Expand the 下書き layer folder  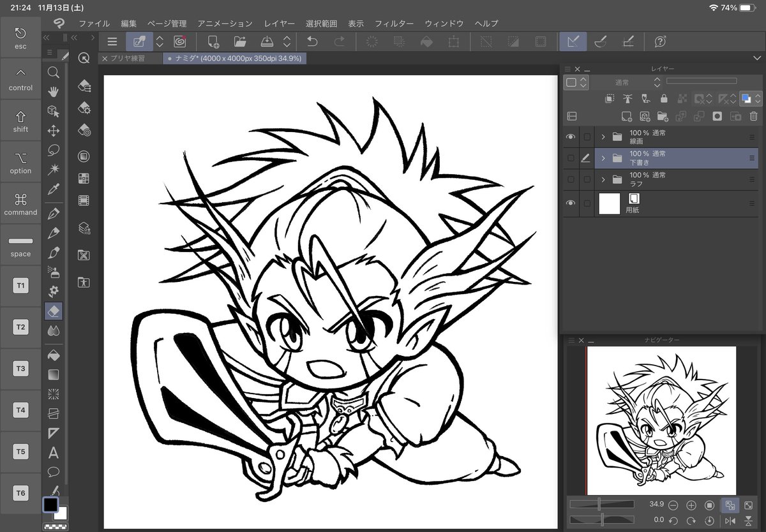click(x=603, y=158)
